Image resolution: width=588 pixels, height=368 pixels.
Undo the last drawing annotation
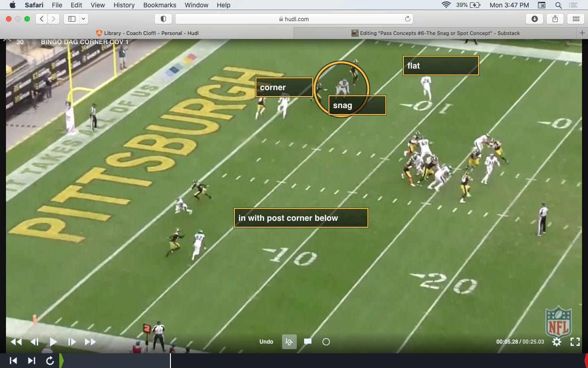point(266,342)
